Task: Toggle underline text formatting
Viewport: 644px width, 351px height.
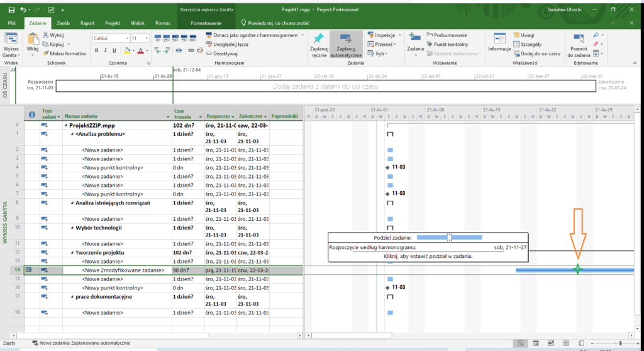Action: point(115,51)
